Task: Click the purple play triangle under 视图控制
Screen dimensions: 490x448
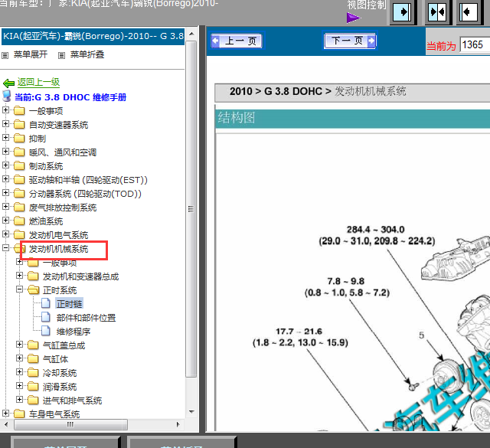Action: click(x=354, y=18)
